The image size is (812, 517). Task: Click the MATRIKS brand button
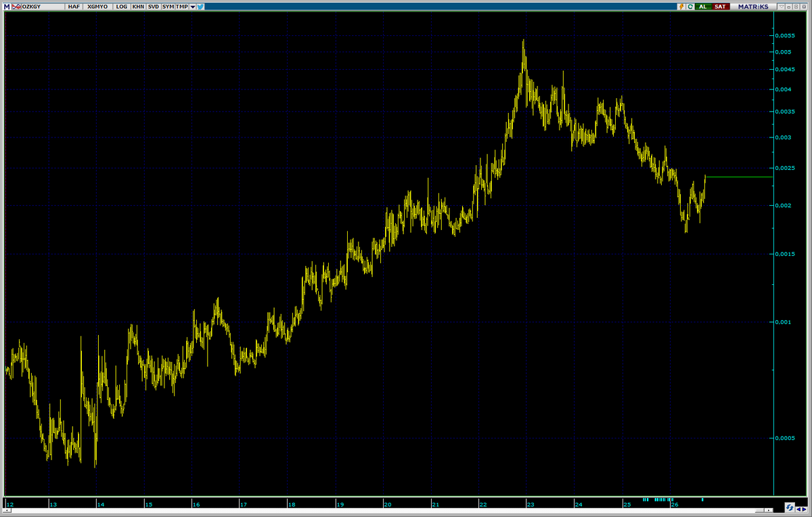[753, 7]
